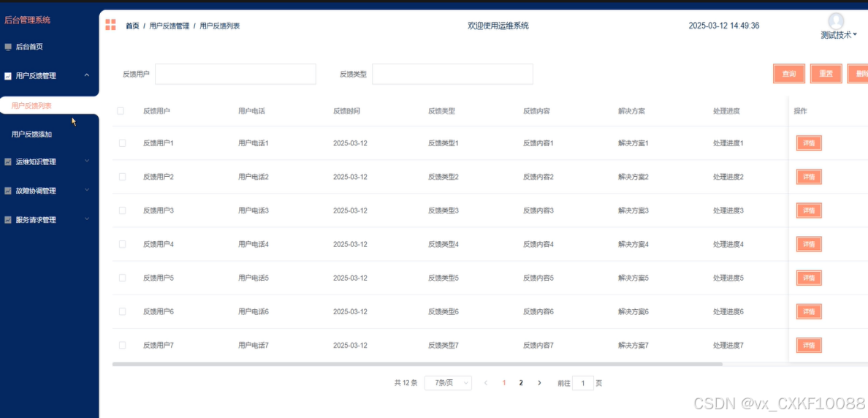
Task: Click cell 用户电话3
Action: [x=254, y=210]
